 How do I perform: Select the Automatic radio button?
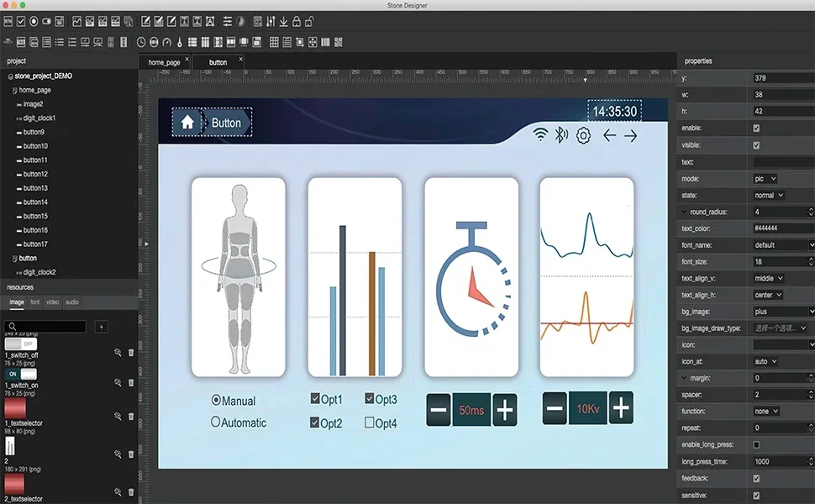[x=215, y=422]
